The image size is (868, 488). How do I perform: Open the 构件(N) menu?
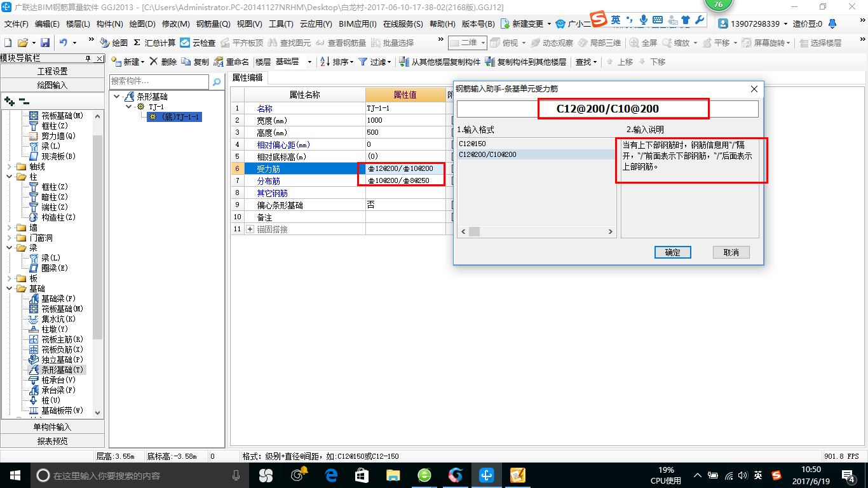[110, 24]
